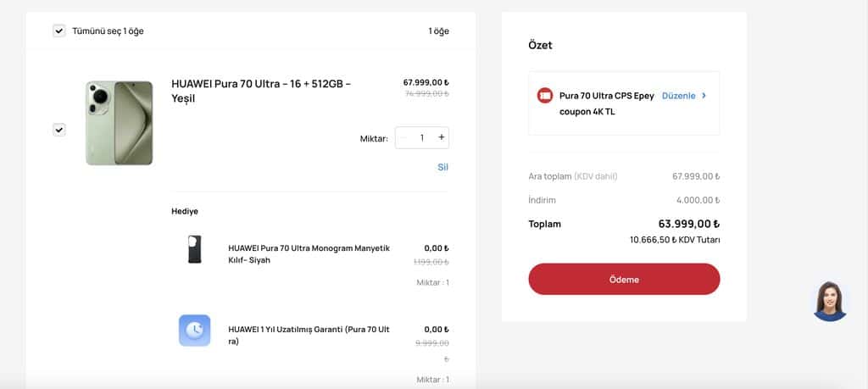This screenshot has width=868, height=389.
Task: Increase quantity with the plus button
Action: 441,138
